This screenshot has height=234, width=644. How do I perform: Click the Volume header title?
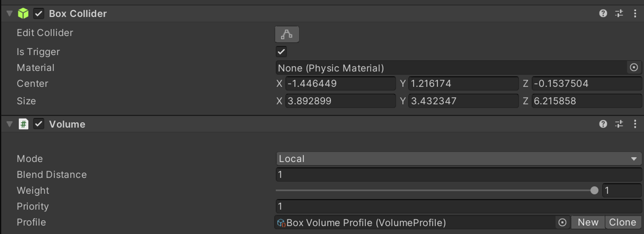click(67, 124)
